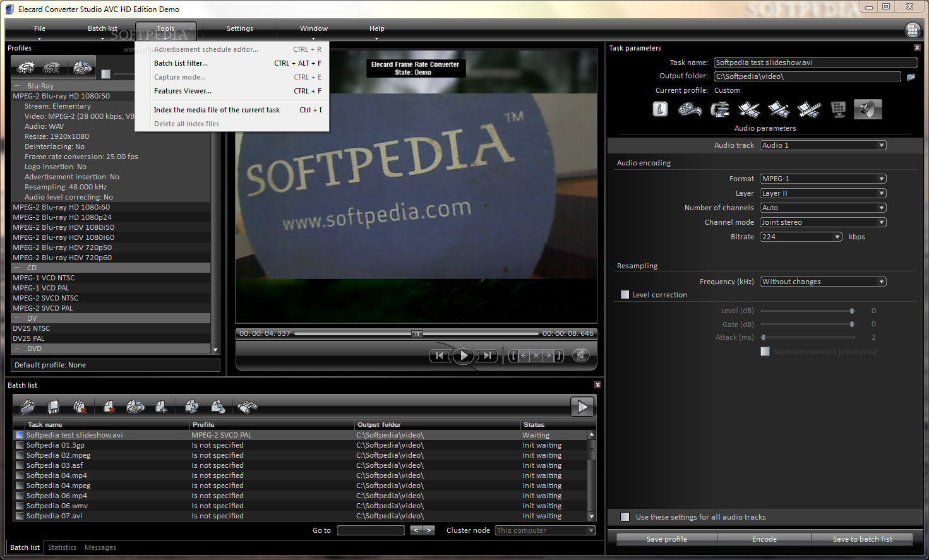Enable Level correction checkbox

[x=625, y=295]
